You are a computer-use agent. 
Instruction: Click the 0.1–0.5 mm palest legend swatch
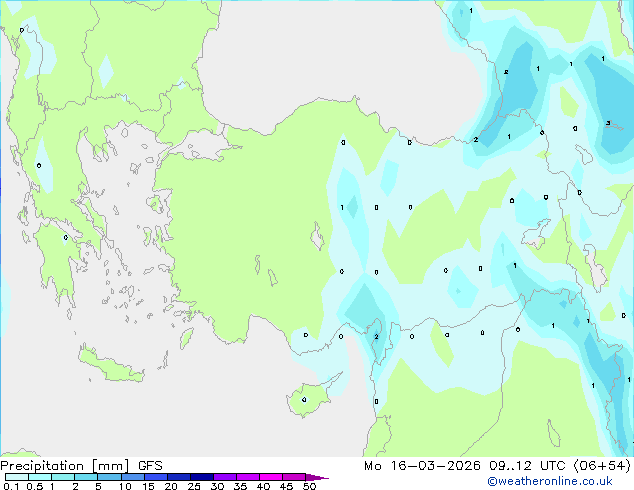tap(17, 477)
